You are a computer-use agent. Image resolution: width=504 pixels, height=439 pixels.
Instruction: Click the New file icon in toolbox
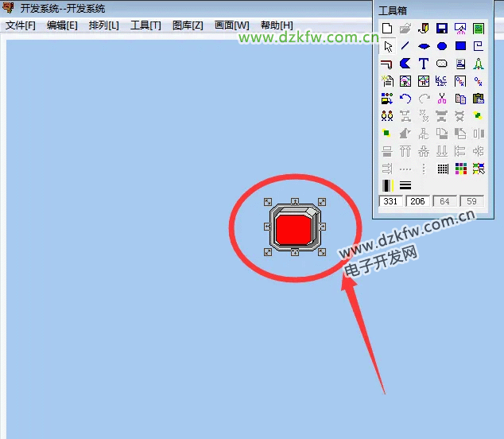(387, 29)
